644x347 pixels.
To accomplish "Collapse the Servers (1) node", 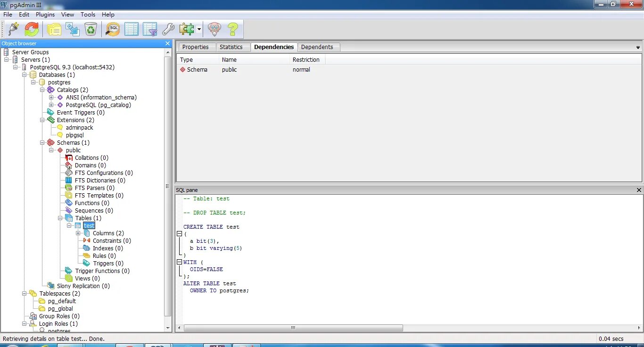I will tap(7, 60).
